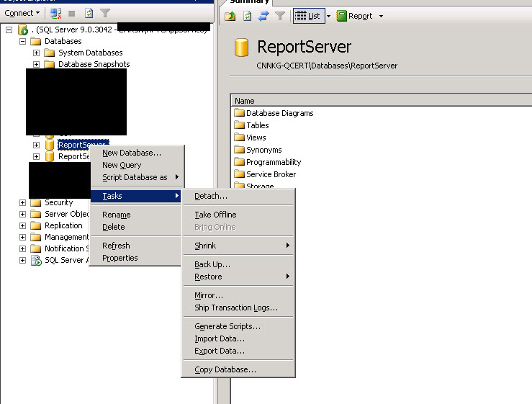532x404 pixels.
Task: Expand the Security folder node
Action: click(23, 202)
